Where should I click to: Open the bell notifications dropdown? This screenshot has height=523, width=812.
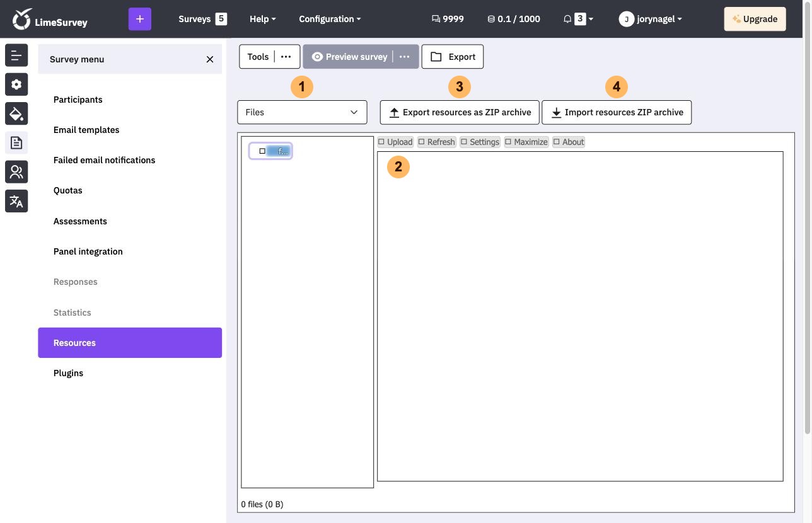578,19
